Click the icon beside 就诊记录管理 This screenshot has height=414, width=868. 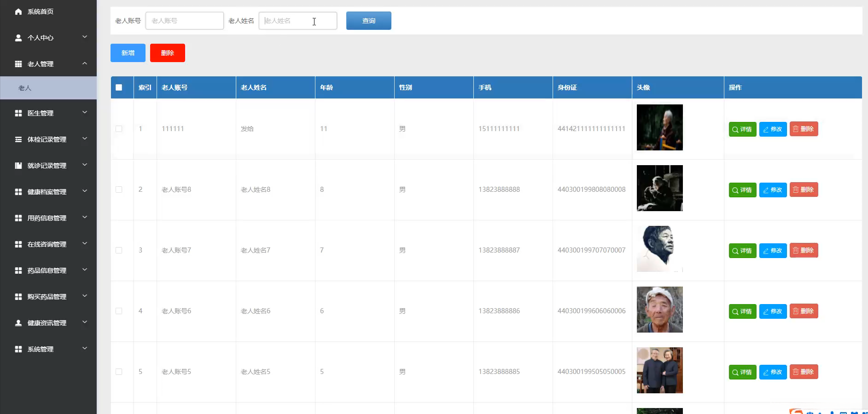(18, 166)
